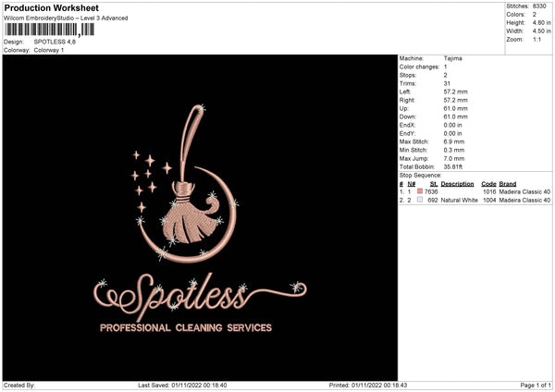Select the stitch count '8330'
555x392 pixels.
pos(539,6)
